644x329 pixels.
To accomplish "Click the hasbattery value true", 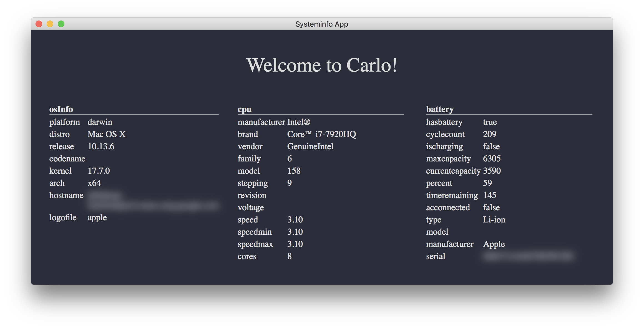I will click(490, 122).
